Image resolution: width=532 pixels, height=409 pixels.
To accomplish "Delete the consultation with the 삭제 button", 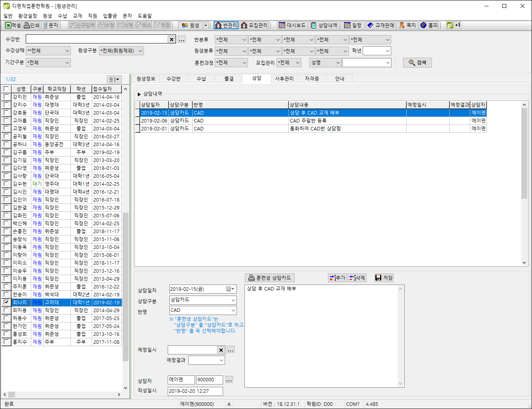I will point(357,278).
